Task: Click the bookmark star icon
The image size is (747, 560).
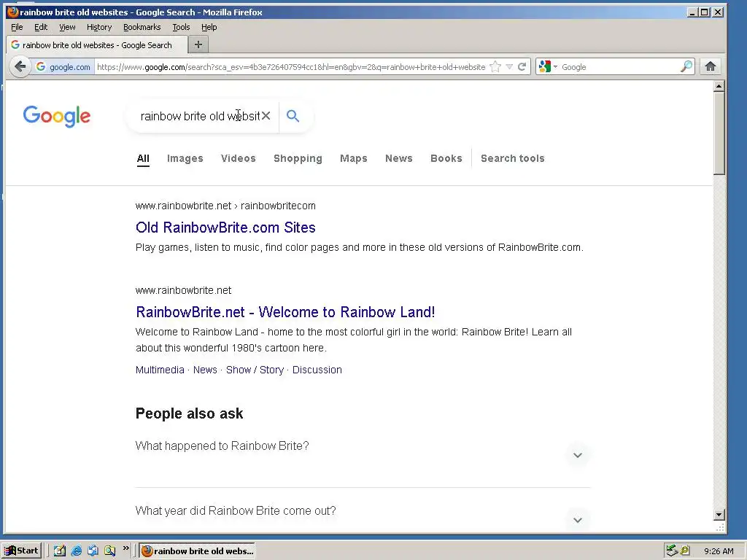Action: (495, 66)
